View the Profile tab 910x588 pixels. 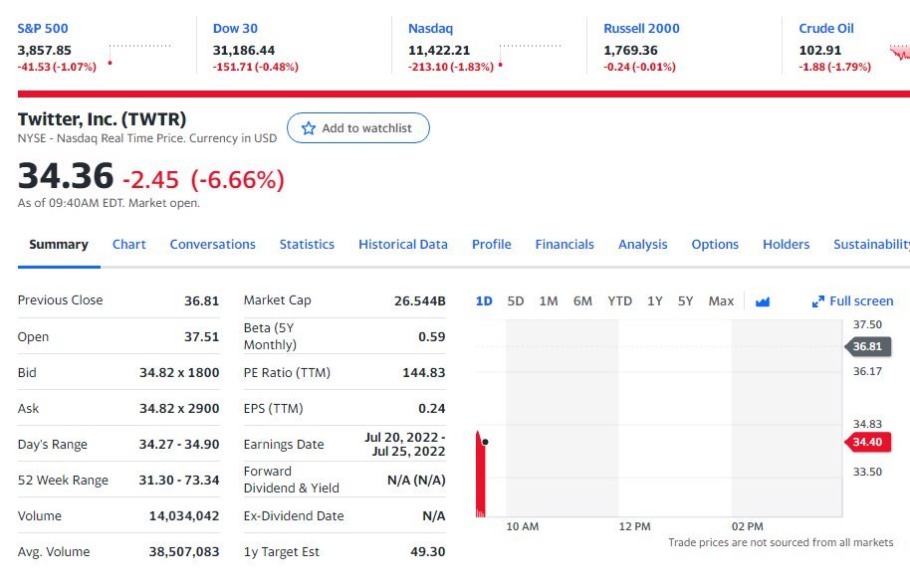pyautogui.click(x=491, y=245)
